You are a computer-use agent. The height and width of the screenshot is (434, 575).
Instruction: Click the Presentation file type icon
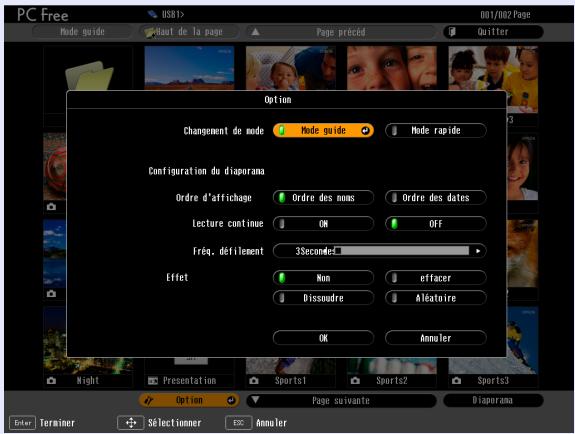pyautogui.click(x=153, y=381)
